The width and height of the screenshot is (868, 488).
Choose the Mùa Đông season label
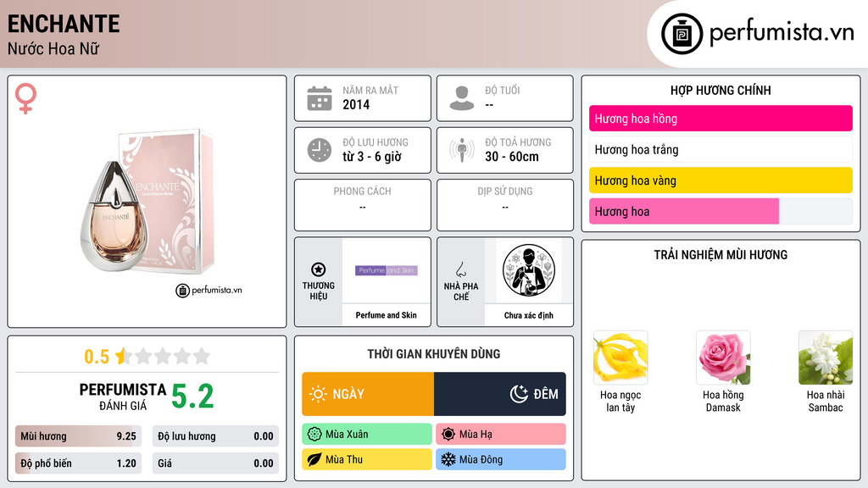click(500, 459)
